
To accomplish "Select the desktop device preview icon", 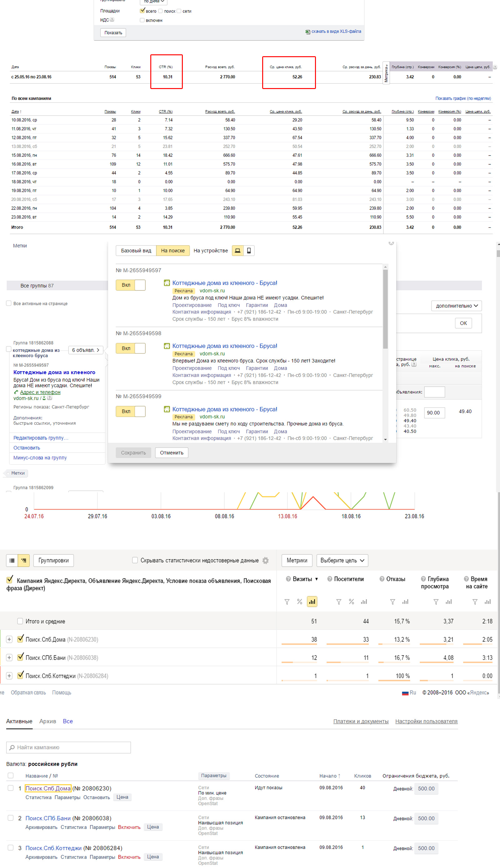I will click(237, 250).
